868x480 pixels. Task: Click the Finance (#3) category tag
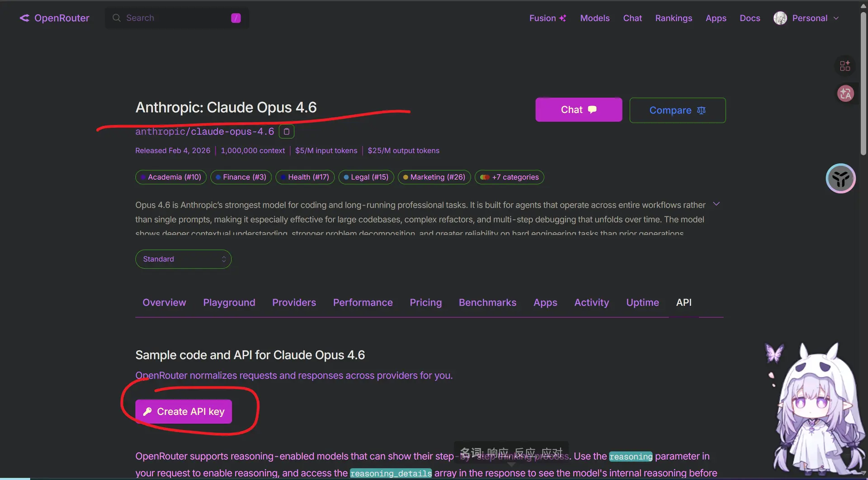(241, 177)
